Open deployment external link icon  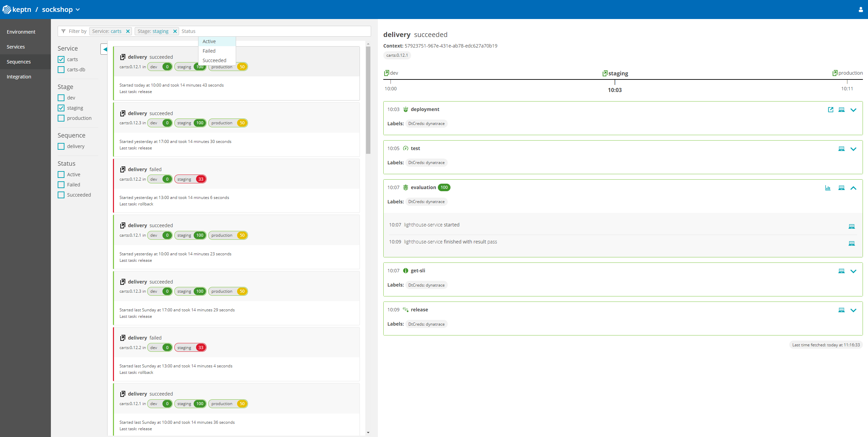tap(830, 110)
